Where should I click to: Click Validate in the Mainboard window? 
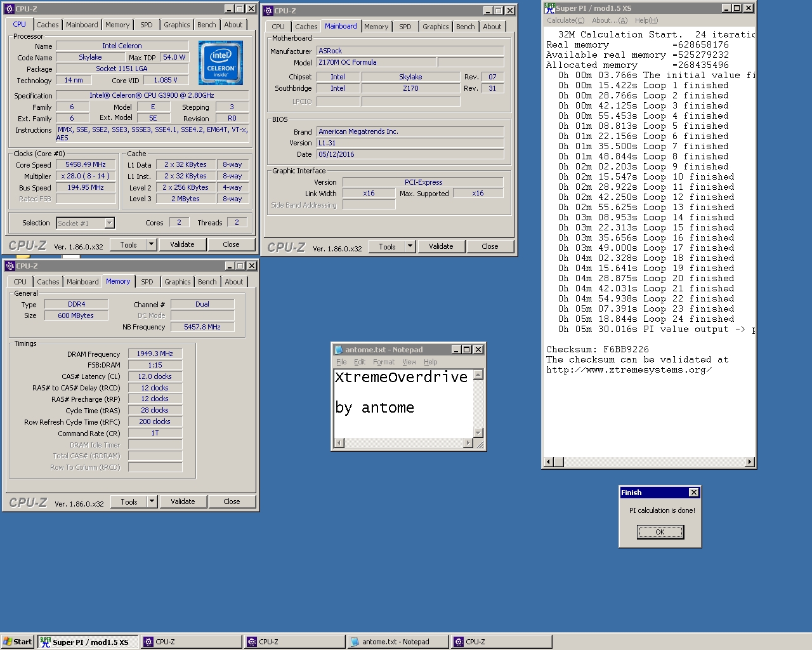click(441, 246)
